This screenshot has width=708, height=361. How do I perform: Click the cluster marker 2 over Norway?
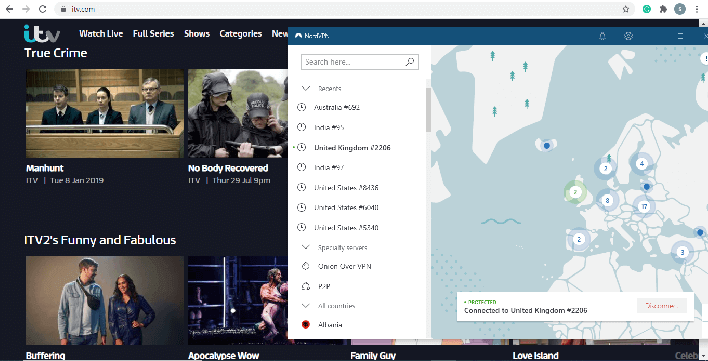click(606, 169)
